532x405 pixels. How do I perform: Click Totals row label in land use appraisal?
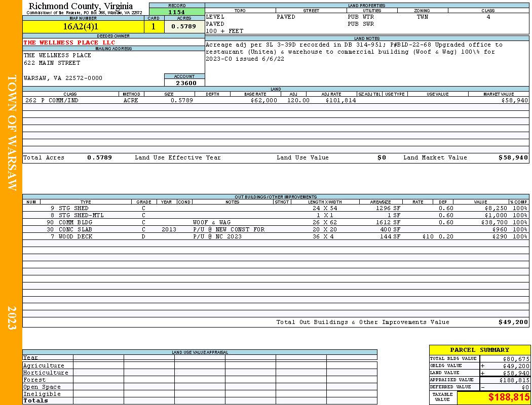pyautogui.click(x=35, y=400)
